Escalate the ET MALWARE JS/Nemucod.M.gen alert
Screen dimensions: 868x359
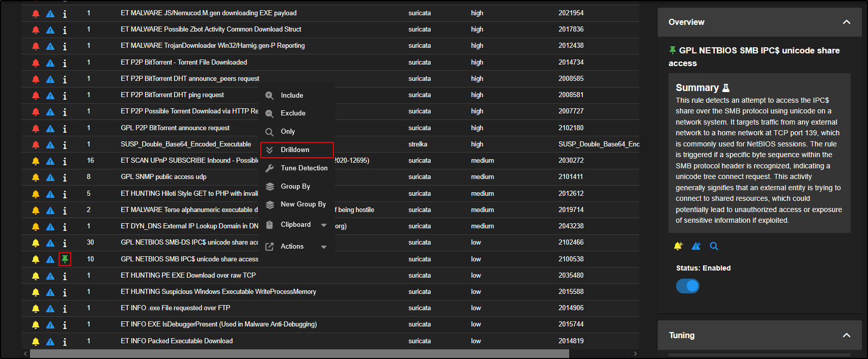(50, 14)
